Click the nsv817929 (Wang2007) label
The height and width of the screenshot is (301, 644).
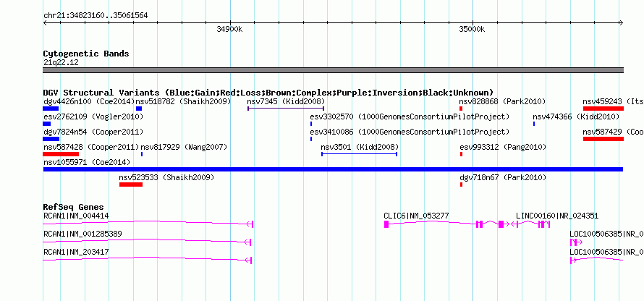tap(184, 147)
